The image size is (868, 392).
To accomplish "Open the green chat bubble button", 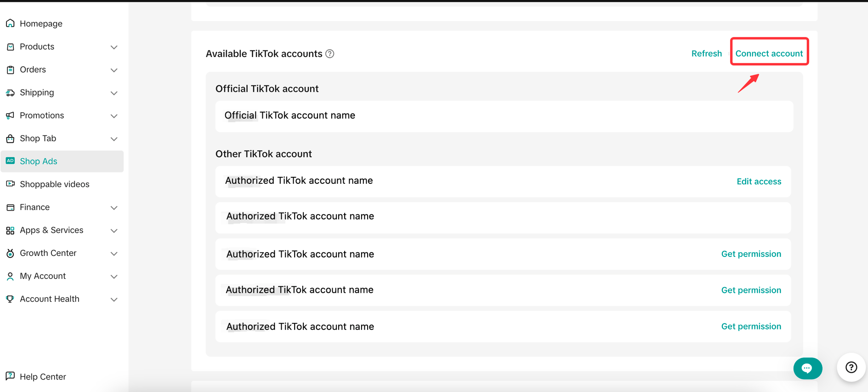I will click(807, 368).
